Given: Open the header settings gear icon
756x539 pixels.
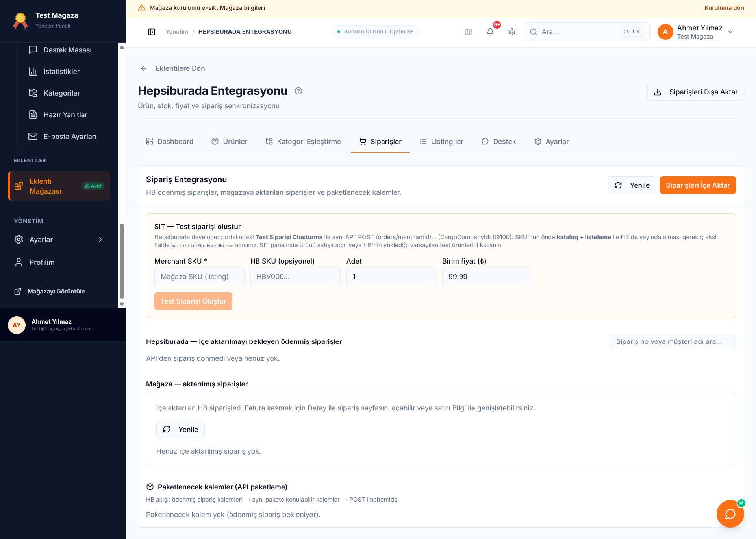Looking at the screenshot, I should point(512,32).
